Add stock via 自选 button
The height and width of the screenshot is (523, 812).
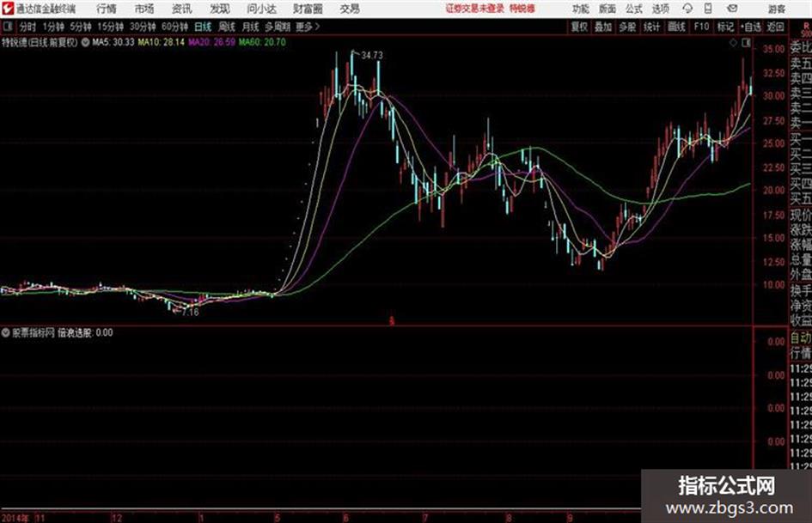[x=751, y=27]
